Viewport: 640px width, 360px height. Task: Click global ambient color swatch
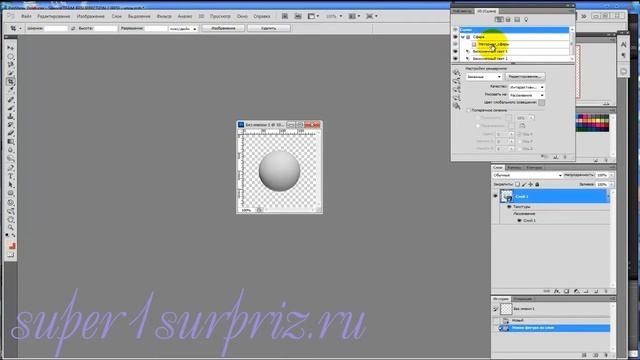click(x=541, y=103)
